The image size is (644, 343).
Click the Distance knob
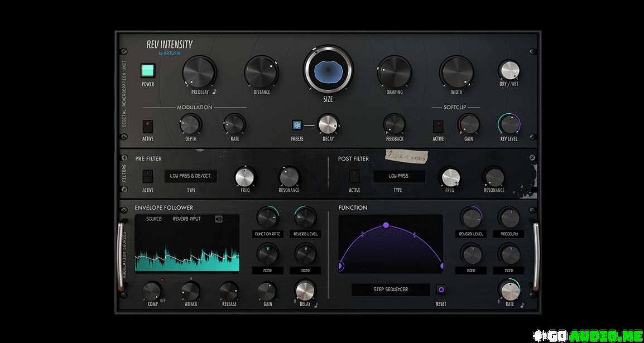point(262,72)
